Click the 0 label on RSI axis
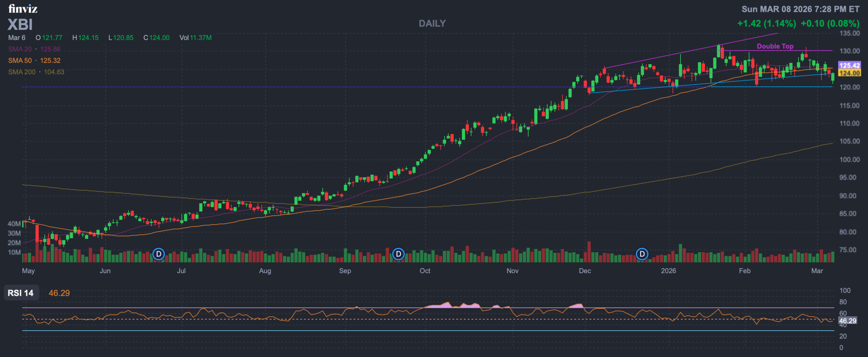 point(841,347)
